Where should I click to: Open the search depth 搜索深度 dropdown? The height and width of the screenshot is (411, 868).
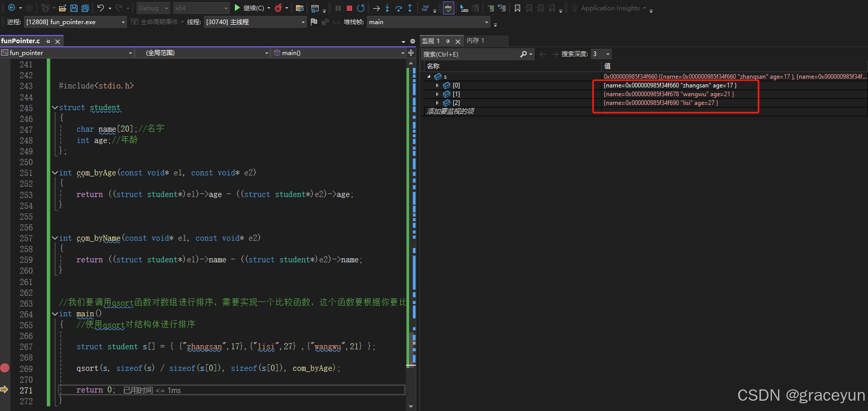(601, 54)
